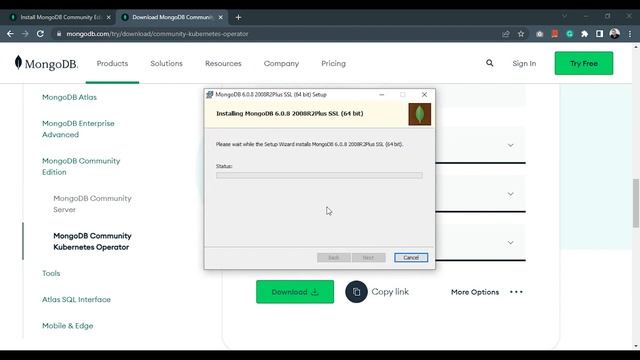The width and height of the screenshot is (640, 360).
Task: Switch to Download MongoDB Community tab
Action: pyautogui.click(x=172, y=17)
